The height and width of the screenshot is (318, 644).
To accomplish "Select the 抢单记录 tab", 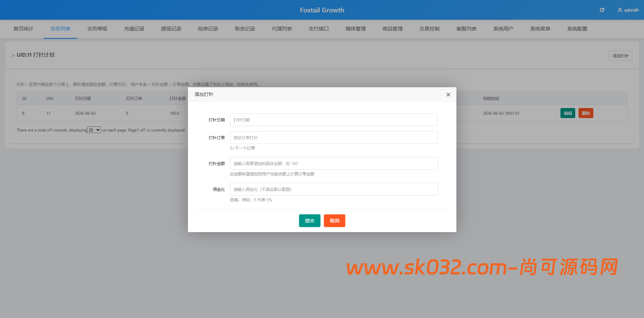I will click(208, 29).
